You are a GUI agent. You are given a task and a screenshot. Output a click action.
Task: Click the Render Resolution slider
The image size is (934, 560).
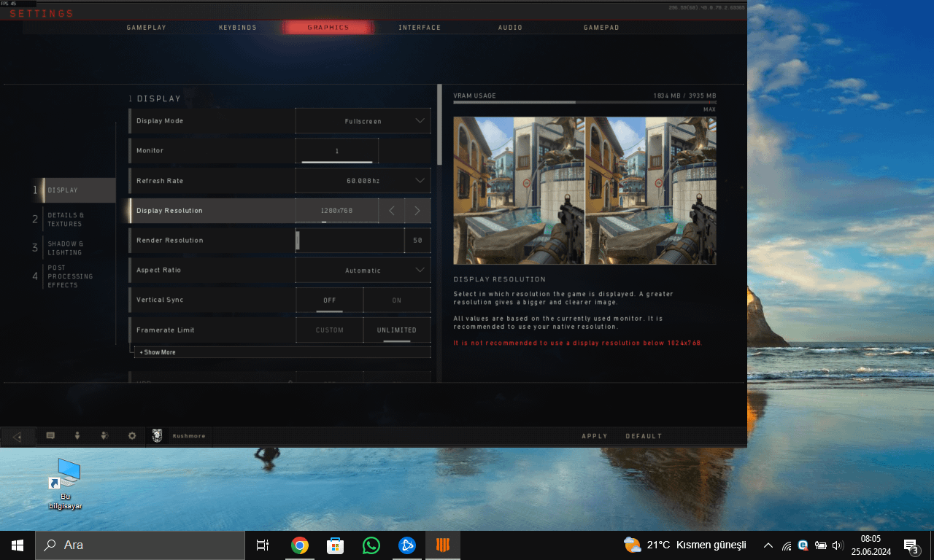(x=350, y=241)
